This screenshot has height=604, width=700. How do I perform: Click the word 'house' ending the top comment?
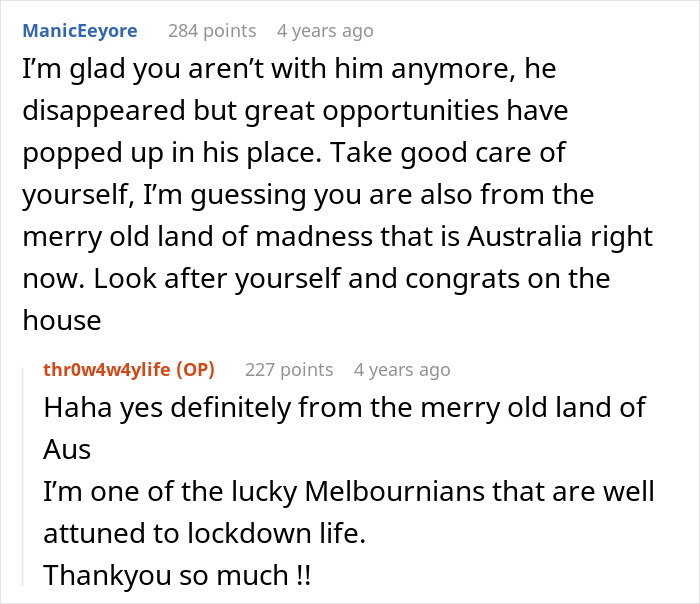61,321
